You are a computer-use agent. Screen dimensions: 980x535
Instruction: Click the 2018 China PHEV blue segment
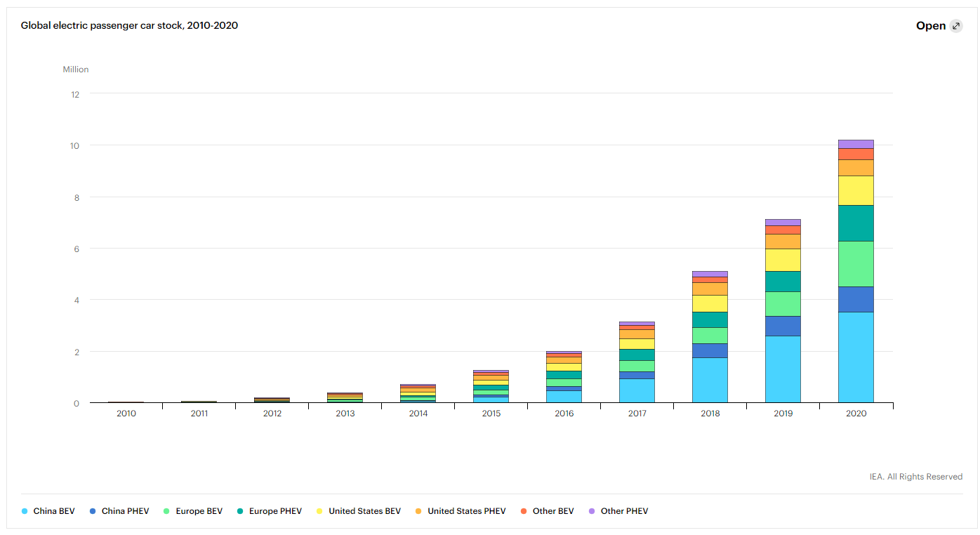pyautogui.click(x=710, y=350)
